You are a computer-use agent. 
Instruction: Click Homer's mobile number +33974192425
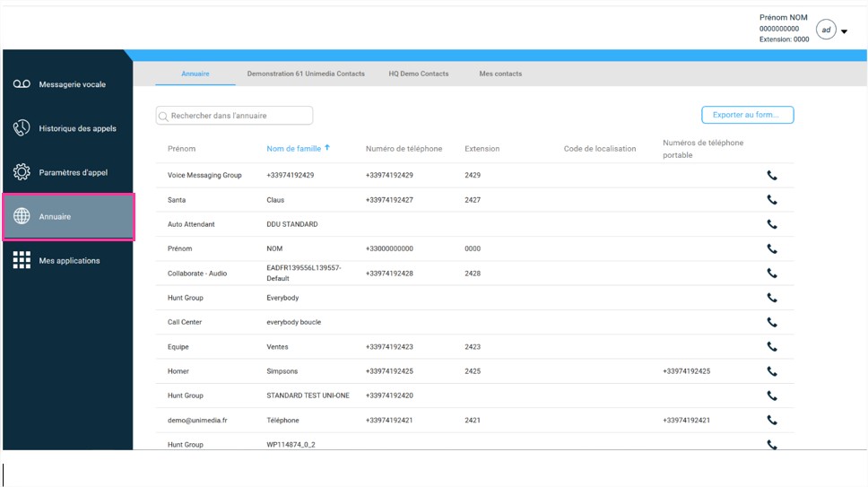(687, 371)
